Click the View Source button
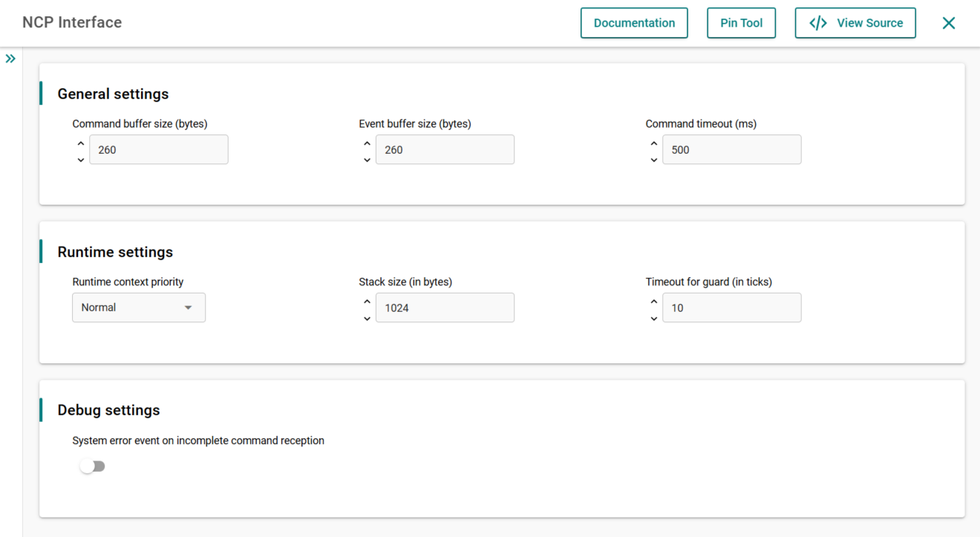The width and height of the screenshot is (980, 537). (x=855, y=23)
